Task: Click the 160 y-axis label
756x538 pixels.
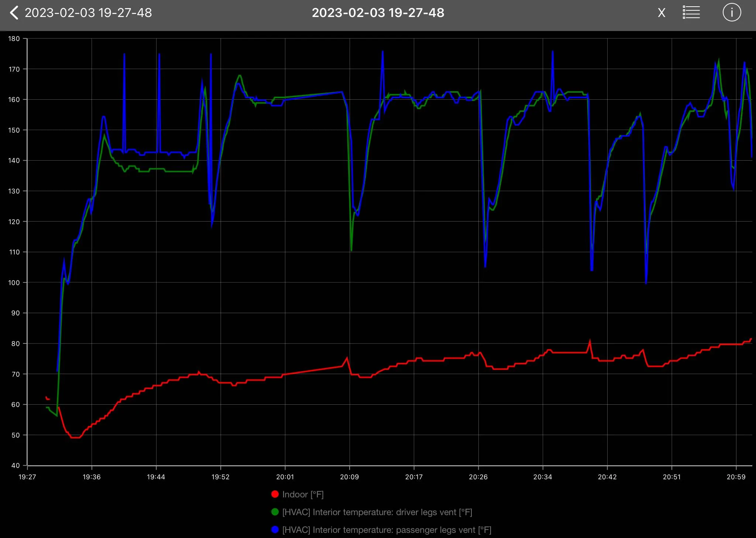Action: [x=14, y=100]
